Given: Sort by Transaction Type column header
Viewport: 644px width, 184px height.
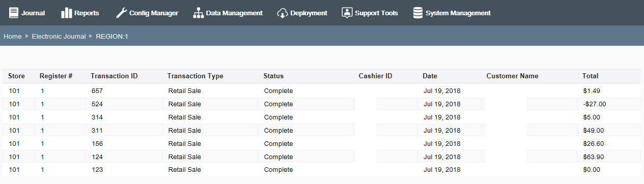Looking at the screenshot, I should click(x=195, y=76).
